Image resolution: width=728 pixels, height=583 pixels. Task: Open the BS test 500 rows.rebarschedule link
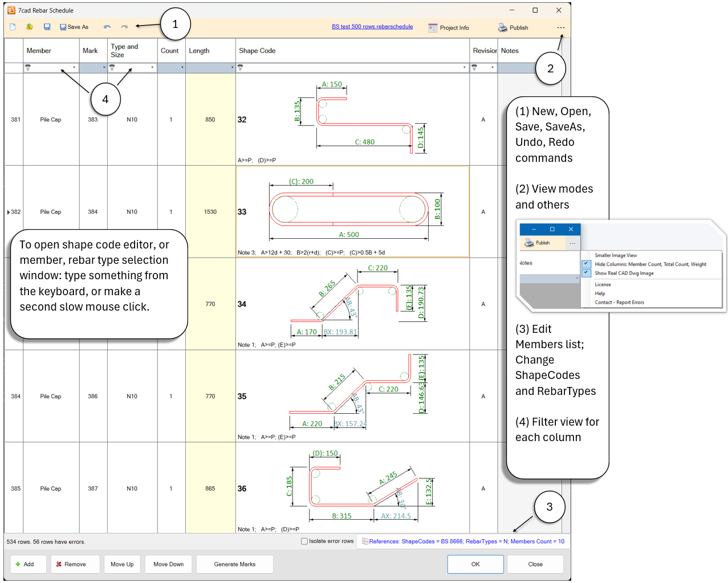pyautogui.click(x=372, y=27)
